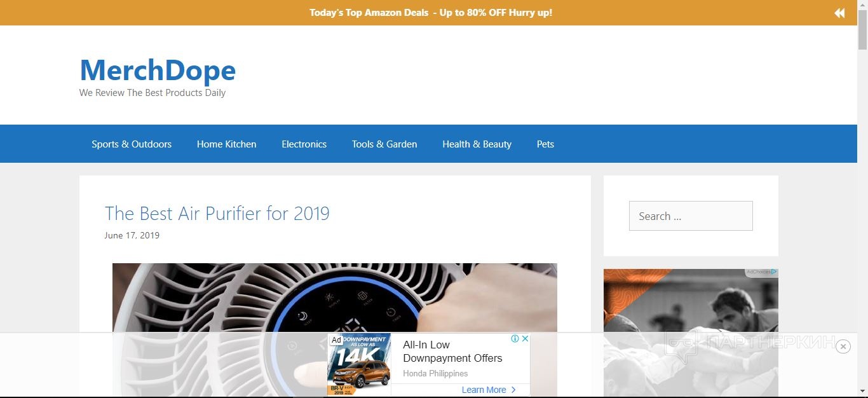Click the Ad label badge on Honda ad
868x398 pixels.
(x=336, y=340)
